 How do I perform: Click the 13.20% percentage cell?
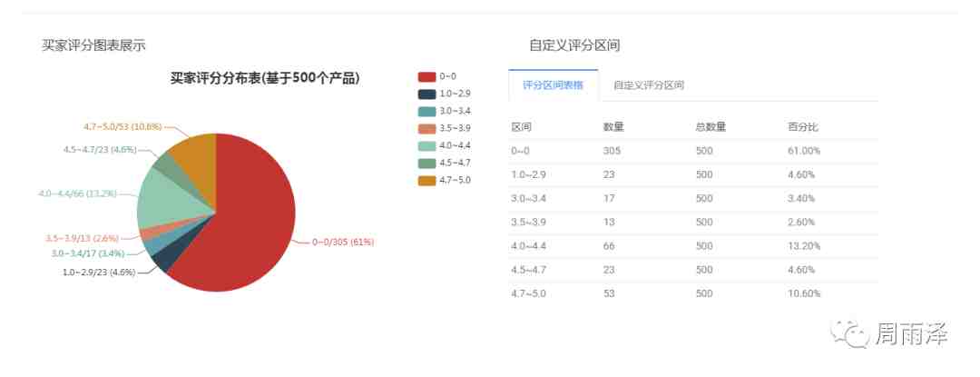coord(804,245)
